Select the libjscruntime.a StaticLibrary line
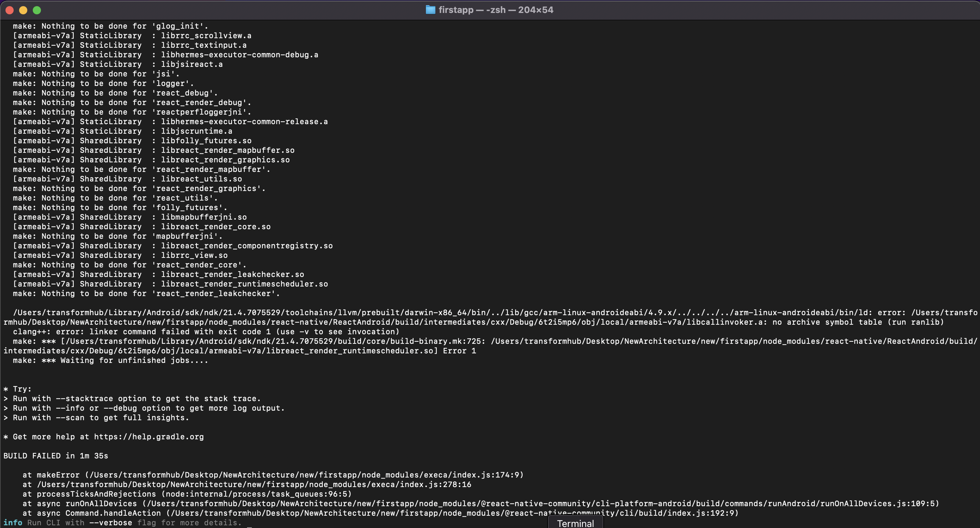 [122, 131]
